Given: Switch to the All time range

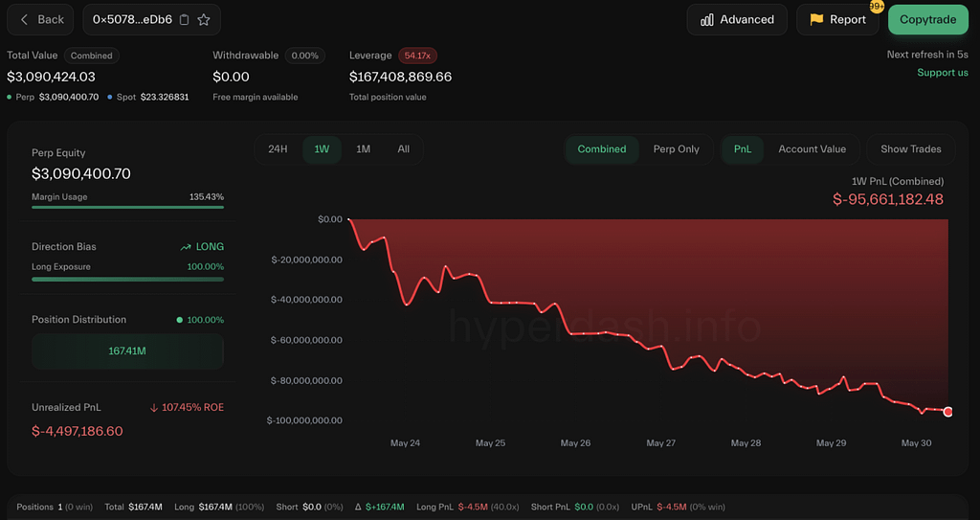Looking at the screenshot, I should [x=404, y=149].
